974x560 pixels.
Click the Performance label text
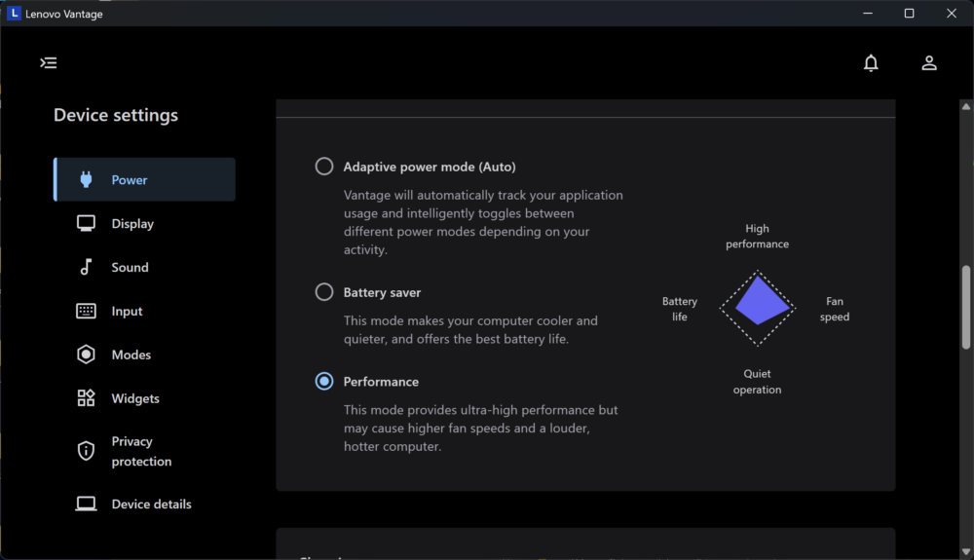(381, 382)
